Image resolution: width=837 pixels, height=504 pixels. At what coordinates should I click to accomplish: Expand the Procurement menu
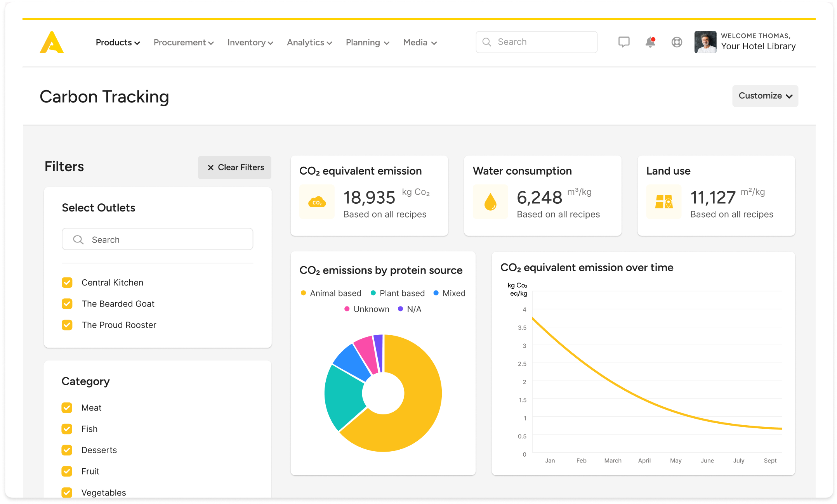(x=184, y=42)
